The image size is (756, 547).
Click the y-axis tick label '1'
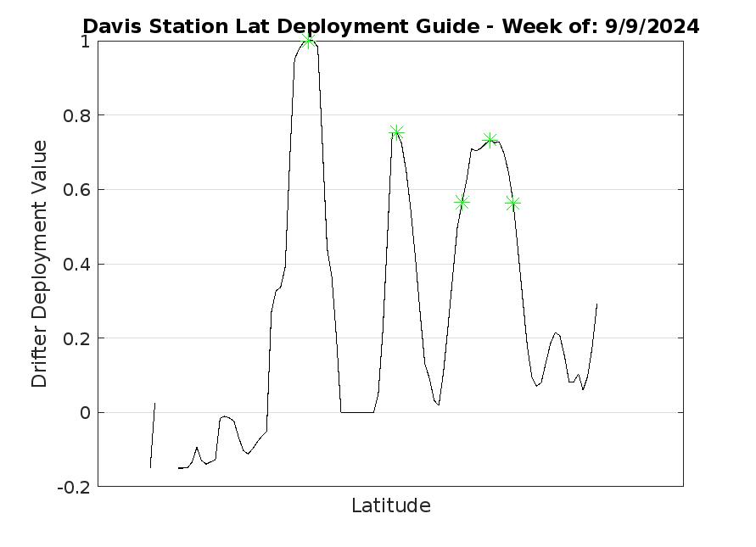coord(86,42)
